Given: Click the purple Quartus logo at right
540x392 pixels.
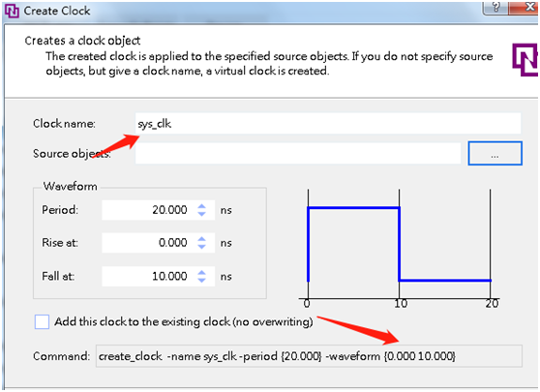Looking at the screenshot, I should 525,60.
